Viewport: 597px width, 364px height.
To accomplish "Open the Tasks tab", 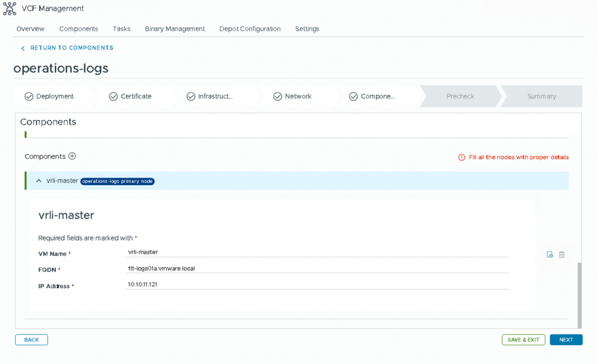I will 121,29.
